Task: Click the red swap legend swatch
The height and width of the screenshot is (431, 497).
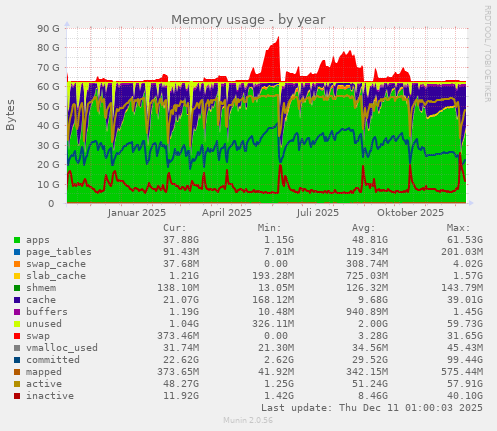Action: coord(17,336)
